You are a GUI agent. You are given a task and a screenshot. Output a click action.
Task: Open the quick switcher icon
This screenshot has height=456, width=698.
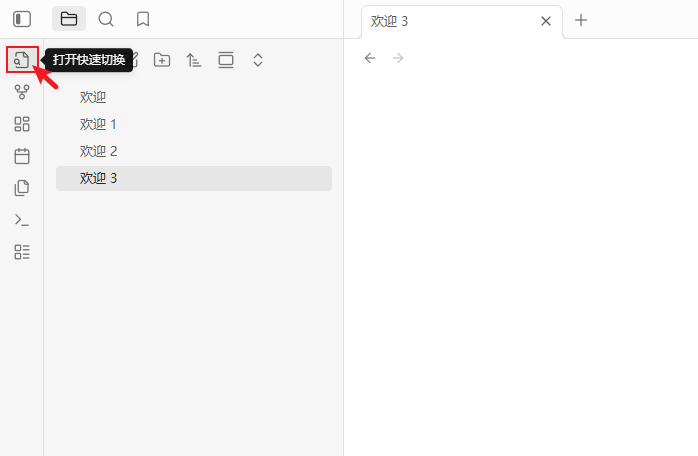pyautogui.click(x=22, y=60)
